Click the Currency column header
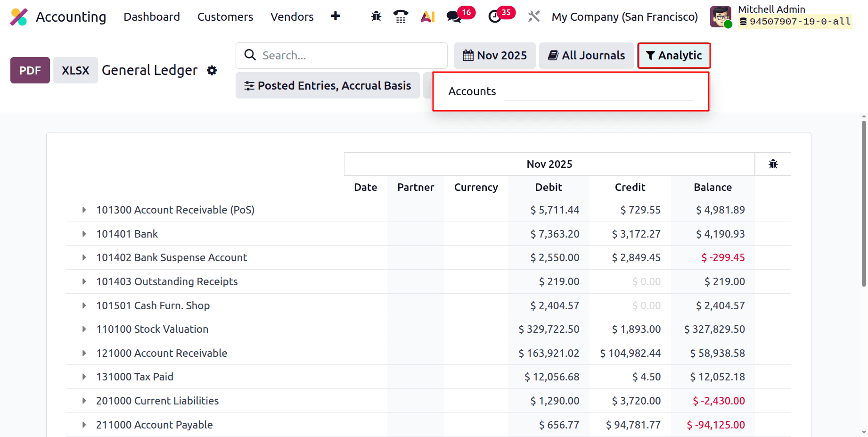868x437 pixels. pos(476,187)
